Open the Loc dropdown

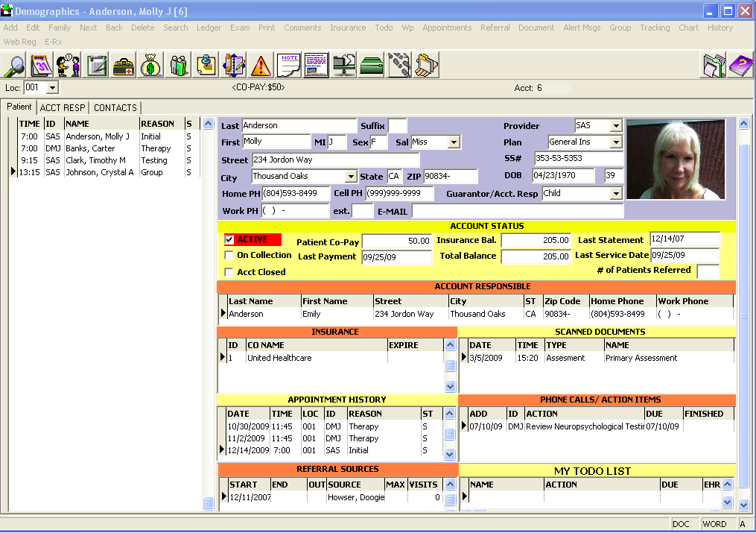click(53, 88)
